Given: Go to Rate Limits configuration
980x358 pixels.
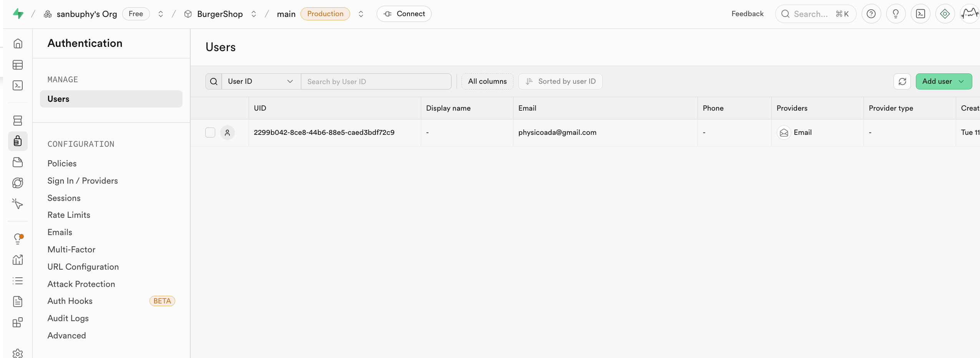Looking at the screenshot, I should point(69,215).
